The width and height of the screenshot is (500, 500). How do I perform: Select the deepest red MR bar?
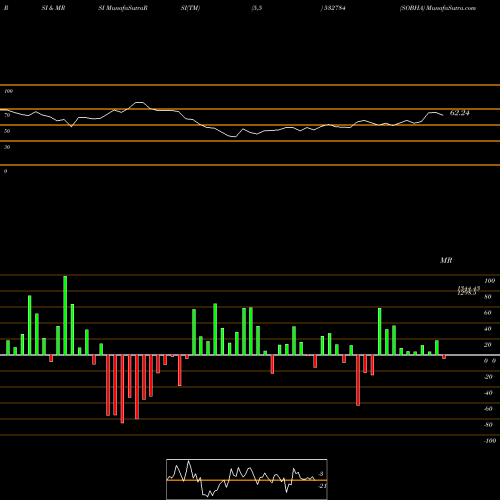122,389
